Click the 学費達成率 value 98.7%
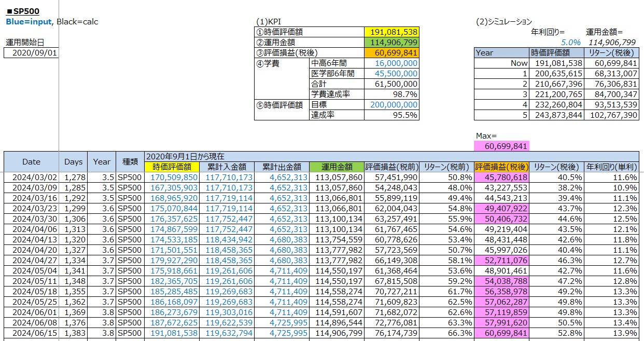Image resolution: width=644 pixels, height=341 pixels. [391, 94]
